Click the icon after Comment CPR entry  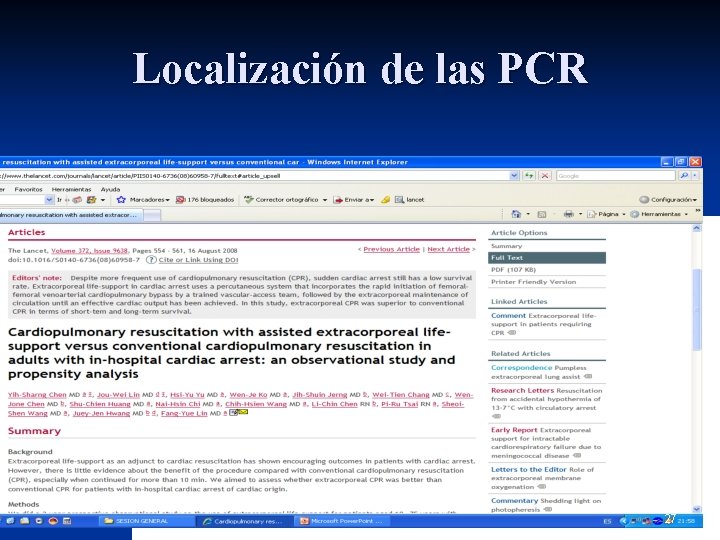coord(512,333)
